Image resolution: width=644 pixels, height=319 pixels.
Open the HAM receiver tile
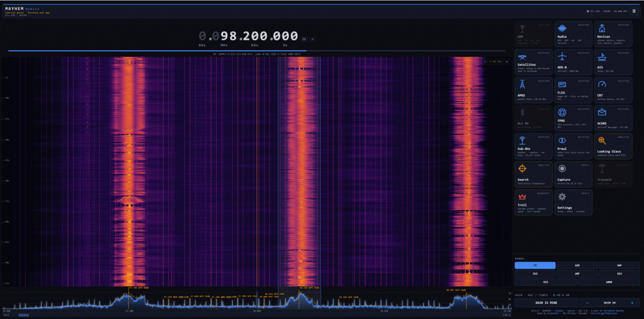533,34
